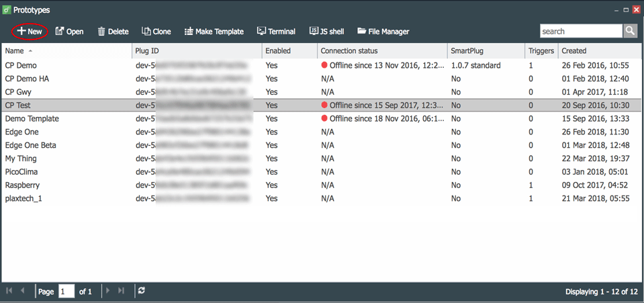Select the My Thing row

322,159
